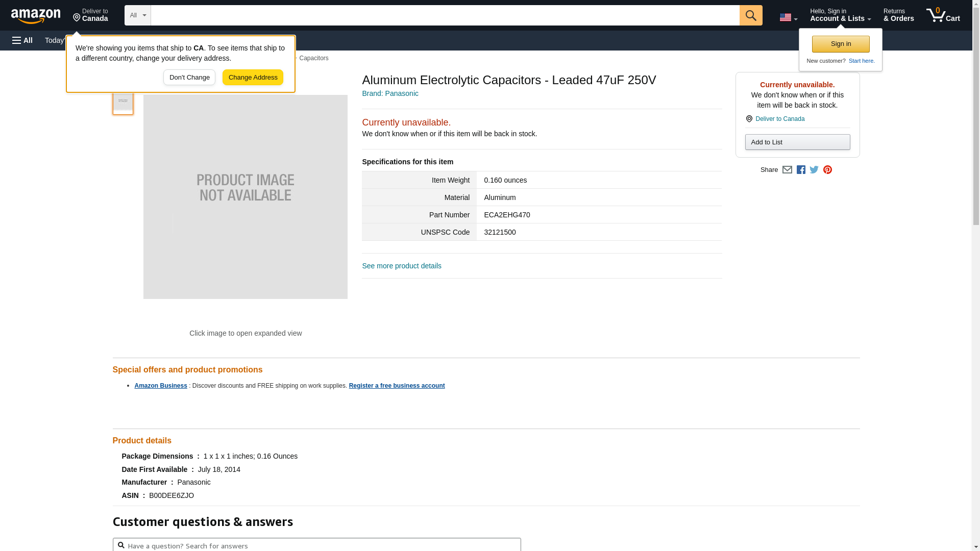Click the Amazon logo
This screenshot has height=551, width=980.
pyautogui.click(x=36, y=16)
